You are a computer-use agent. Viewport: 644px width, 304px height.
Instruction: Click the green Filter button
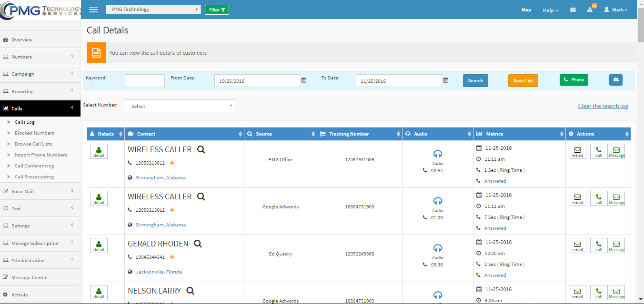217,10
